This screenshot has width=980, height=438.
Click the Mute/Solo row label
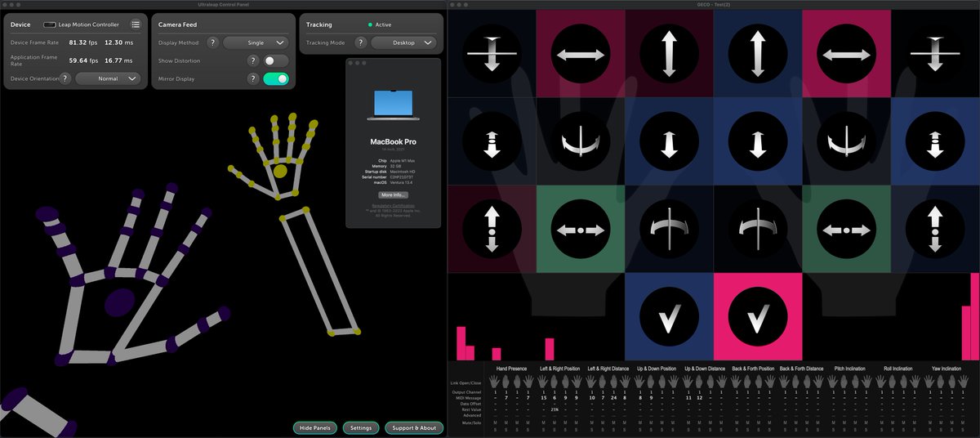472,422
